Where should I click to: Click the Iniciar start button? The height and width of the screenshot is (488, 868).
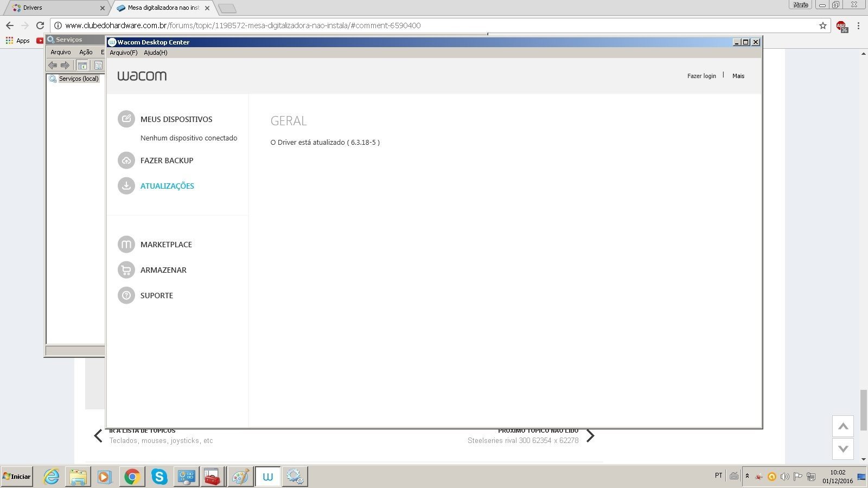tap(17, 477)
